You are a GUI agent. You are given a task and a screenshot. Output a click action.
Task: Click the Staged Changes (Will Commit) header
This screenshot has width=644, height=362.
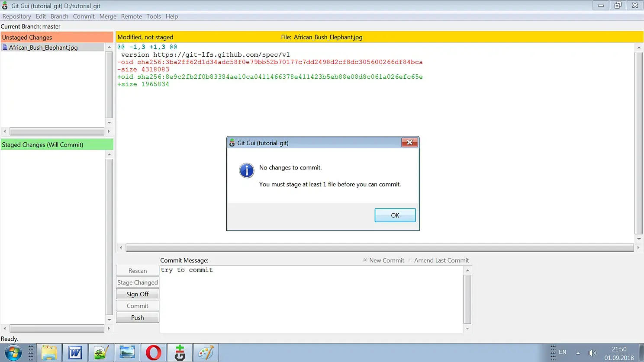point(57,144)
